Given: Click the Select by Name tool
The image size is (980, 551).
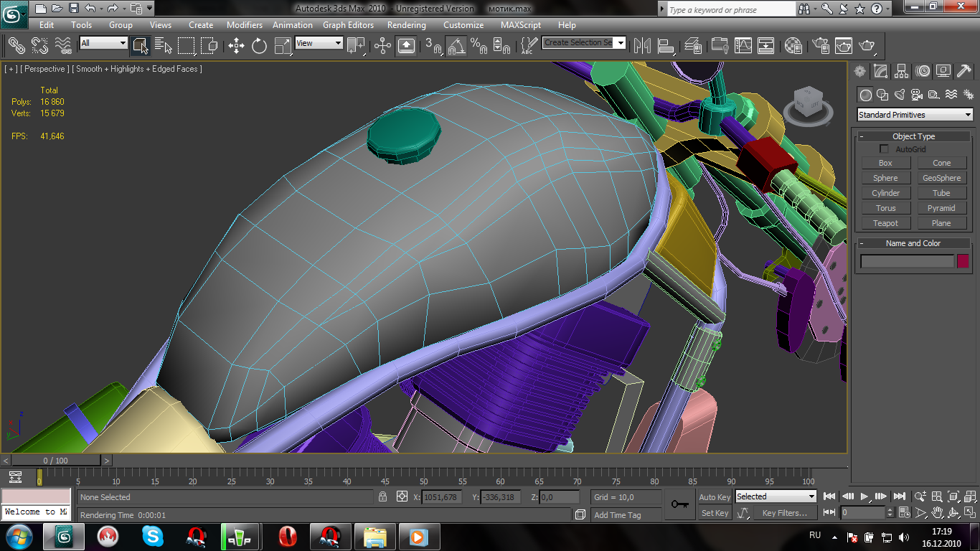Looking at the screenshot, I should 163,46.
